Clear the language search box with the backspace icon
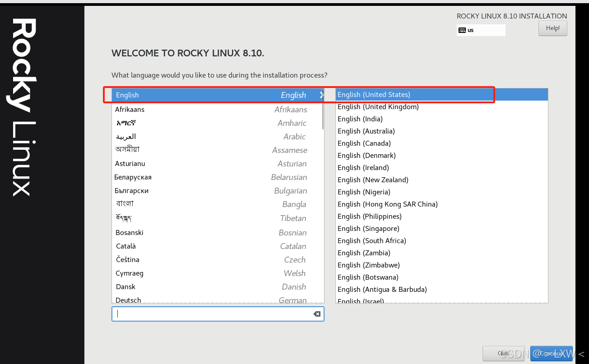The height and width of the screenshot is (364, 589). point(317,314)
